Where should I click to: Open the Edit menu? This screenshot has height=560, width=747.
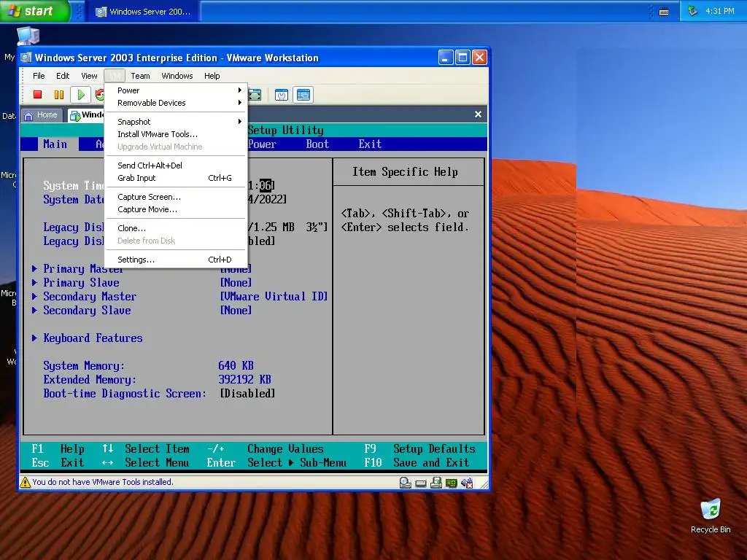63,76
